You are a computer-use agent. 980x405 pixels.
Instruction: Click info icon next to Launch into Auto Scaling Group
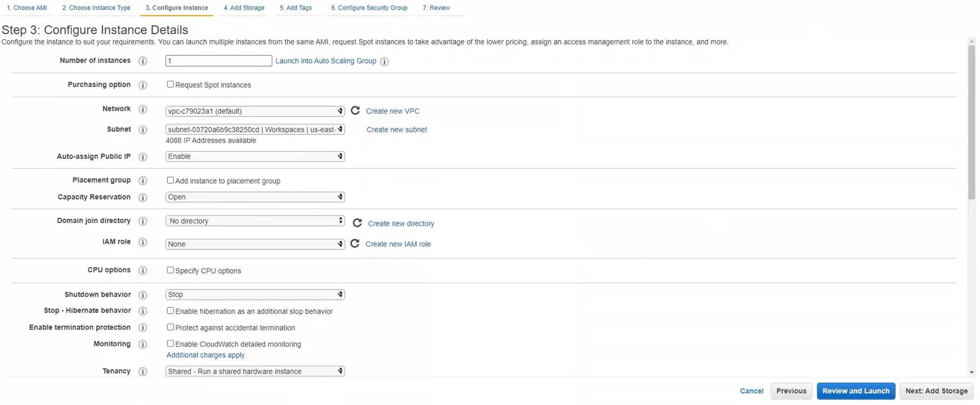click(x=384, y=61)
